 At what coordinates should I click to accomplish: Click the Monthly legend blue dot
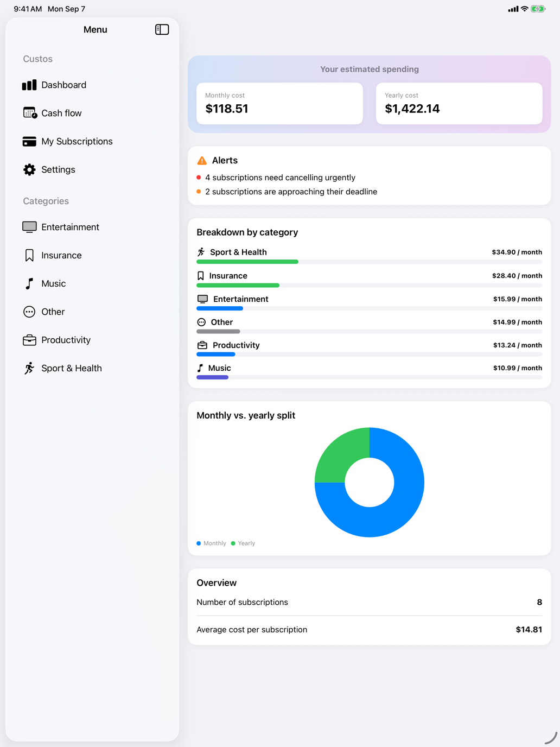click(199, 543)
